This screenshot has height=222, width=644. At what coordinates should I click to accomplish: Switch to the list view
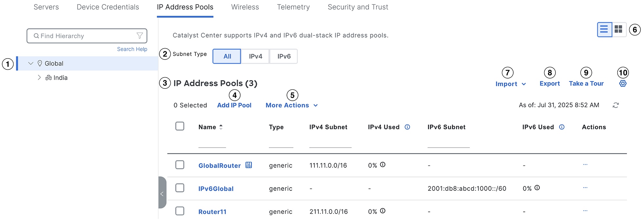pyautogui.click(x=604, y=29)
